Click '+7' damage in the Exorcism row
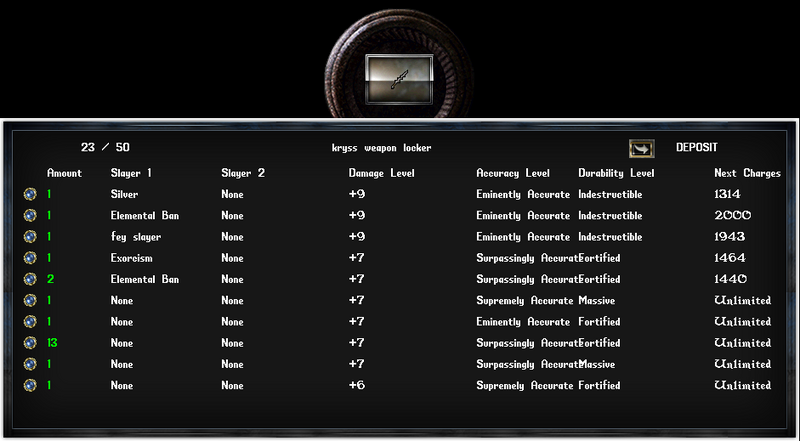Screen dimensions: 800x441 click(x=357, y=258)
